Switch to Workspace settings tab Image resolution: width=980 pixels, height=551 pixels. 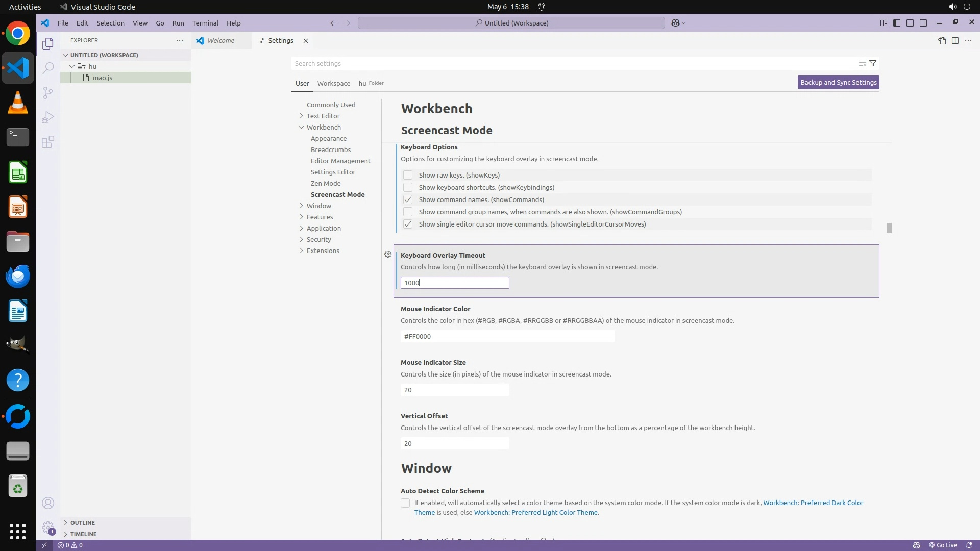coord(333,83)
